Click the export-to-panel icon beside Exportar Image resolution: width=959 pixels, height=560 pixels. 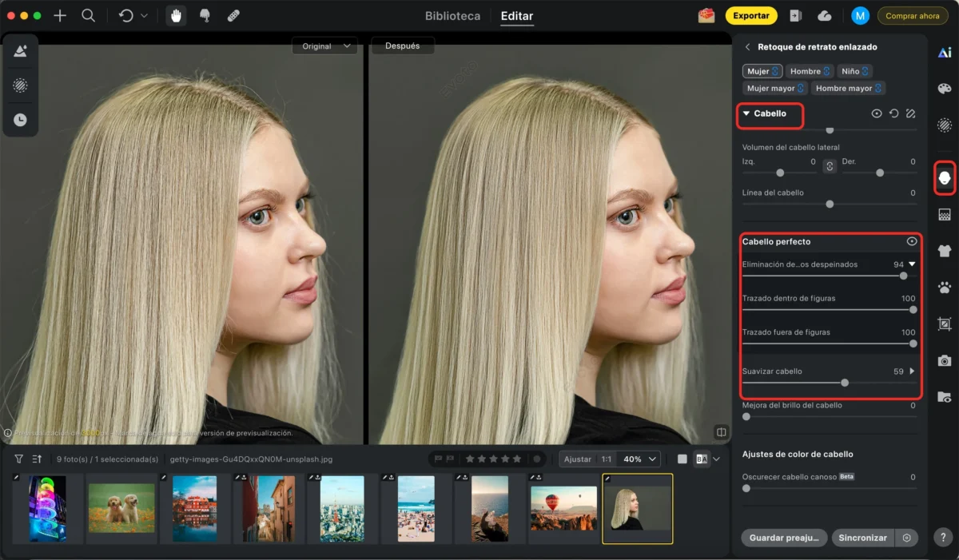(796, 15)
